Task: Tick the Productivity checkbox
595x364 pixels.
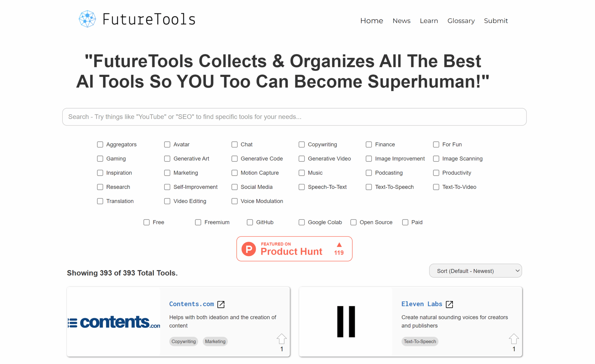Action: (436, 173)
